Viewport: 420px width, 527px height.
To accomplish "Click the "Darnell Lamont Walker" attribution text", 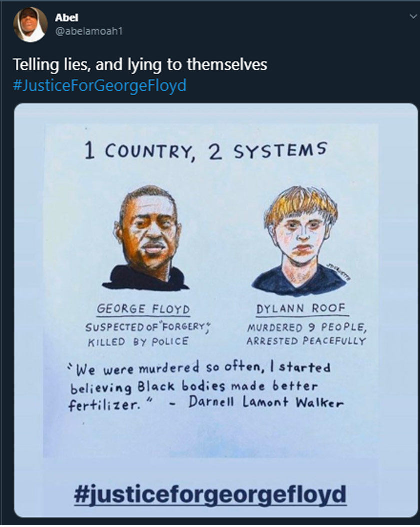I will click(266, 403).
